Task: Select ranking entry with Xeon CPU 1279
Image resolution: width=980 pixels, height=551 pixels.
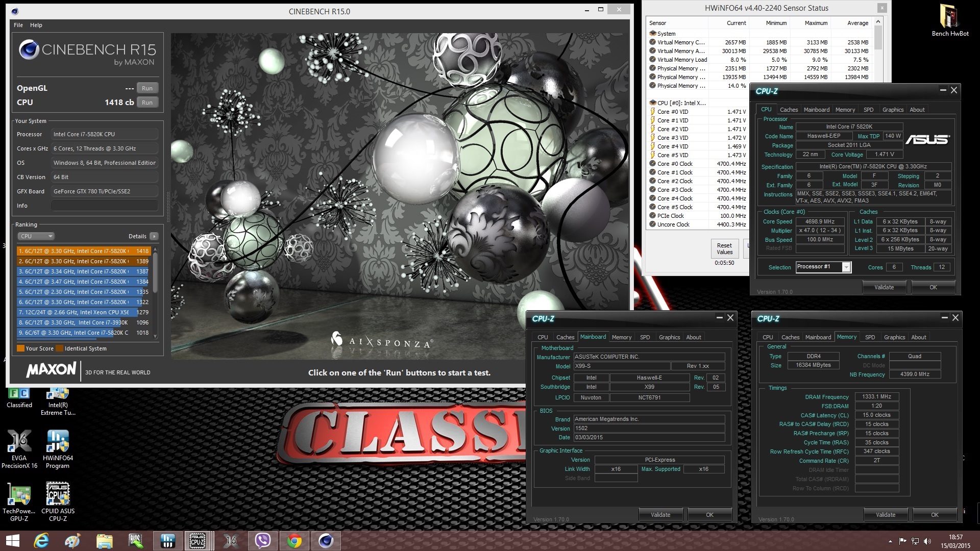Action: point(83,312)
